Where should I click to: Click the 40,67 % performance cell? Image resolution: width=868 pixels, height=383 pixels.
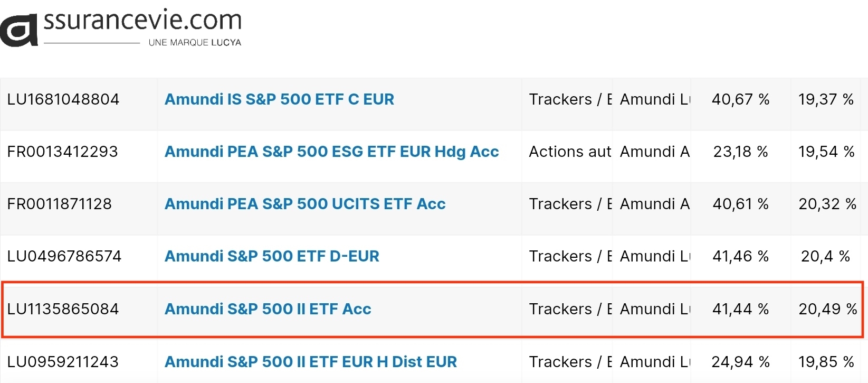click(x=740, y=99)
